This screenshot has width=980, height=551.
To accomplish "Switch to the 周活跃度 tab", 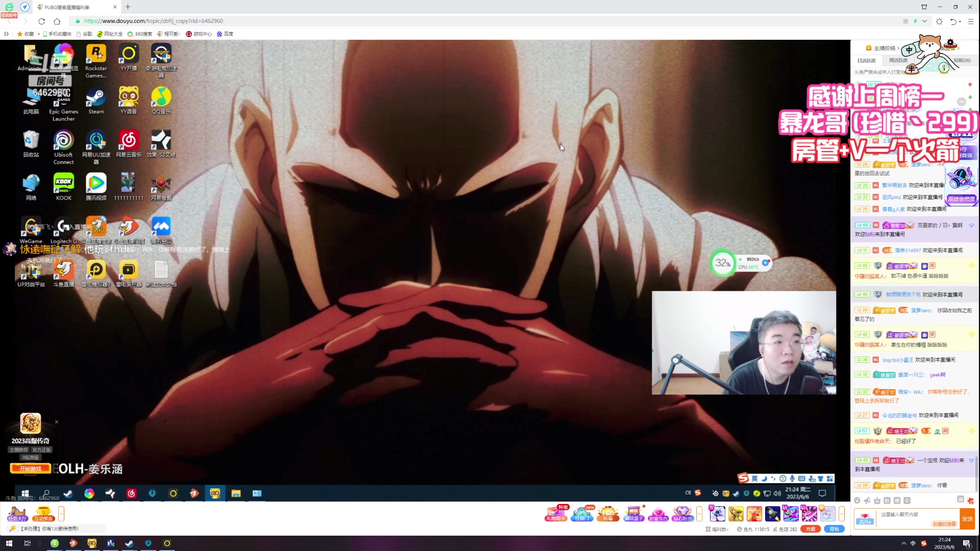I will [x=898, y=60].
